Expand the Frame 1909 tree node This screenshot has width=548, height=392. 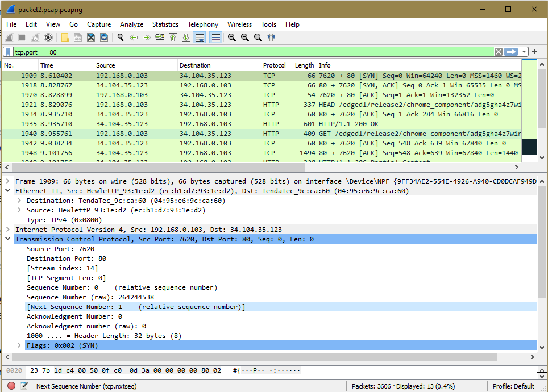tap(8, 181)
